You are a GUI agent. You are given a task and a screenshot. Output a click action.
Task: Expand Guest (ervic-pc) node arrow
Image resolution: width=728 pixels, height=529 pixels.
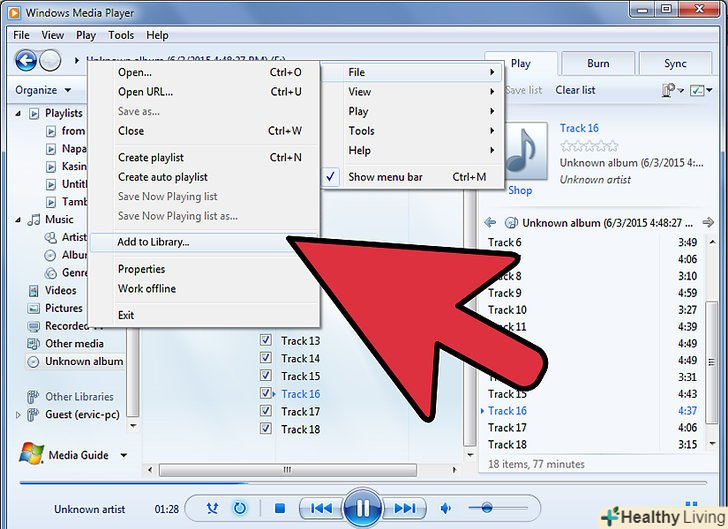[18, 415]
